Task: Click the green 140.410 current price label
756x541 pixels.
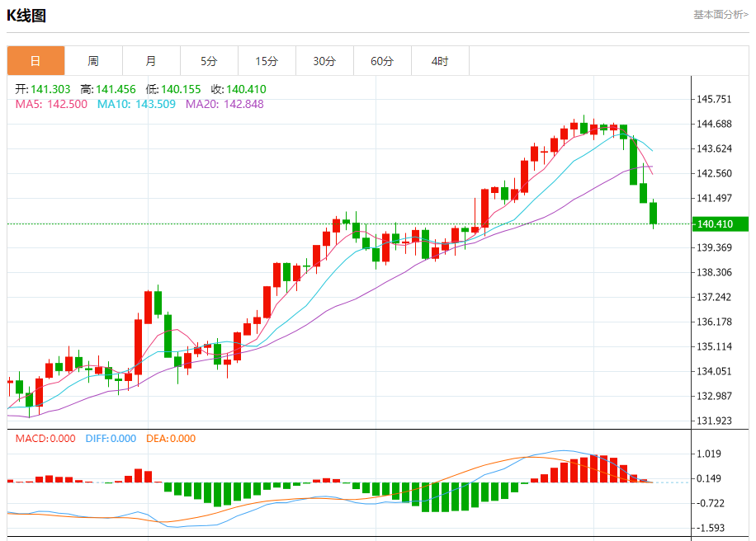Action: [x=721, y=224]
